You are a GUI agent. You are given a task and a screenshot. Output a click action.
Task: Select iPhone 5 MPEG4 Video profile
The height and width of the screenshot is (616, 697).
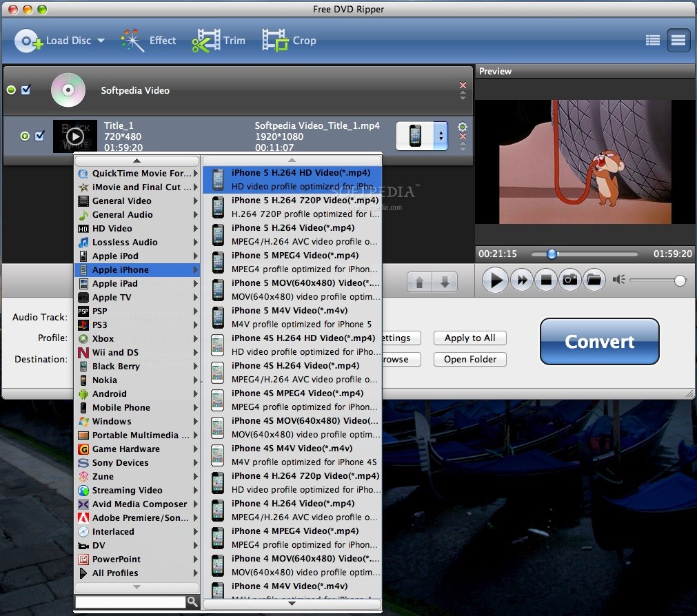292,262
